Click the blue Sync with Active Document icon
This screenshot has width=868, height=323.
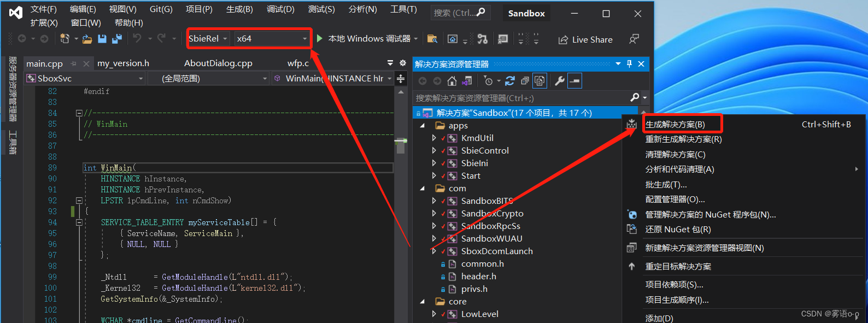[510, 81]
